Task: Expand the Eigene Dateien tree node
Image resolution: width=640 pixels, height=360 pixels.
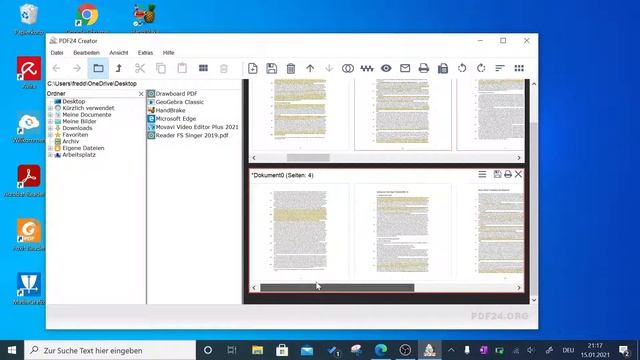Action: coord(50,148)
